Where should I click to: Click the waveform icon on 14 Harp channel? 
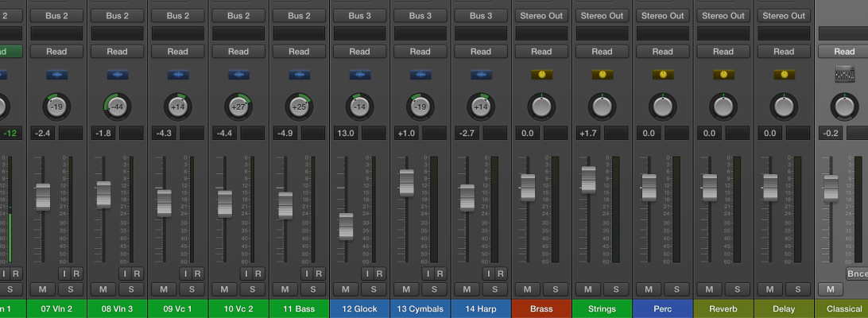coord(480,75)
